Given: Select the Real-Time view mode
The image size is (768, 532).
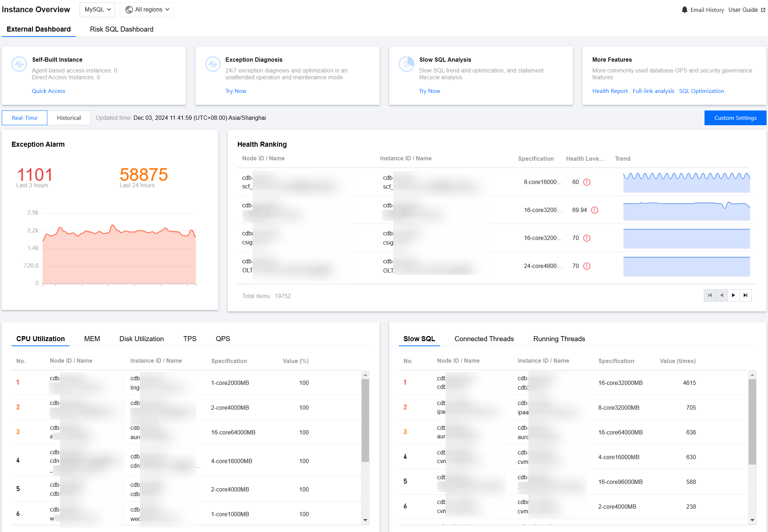Looking at the screenshot, I should tap(24, 118).
